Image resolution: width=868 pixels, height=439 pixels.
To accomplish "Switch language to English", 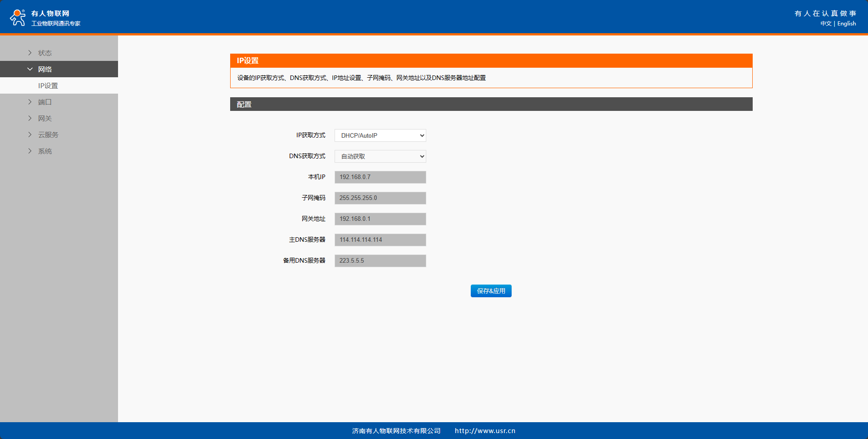I will pyautogui.click(x=846, y=24).
